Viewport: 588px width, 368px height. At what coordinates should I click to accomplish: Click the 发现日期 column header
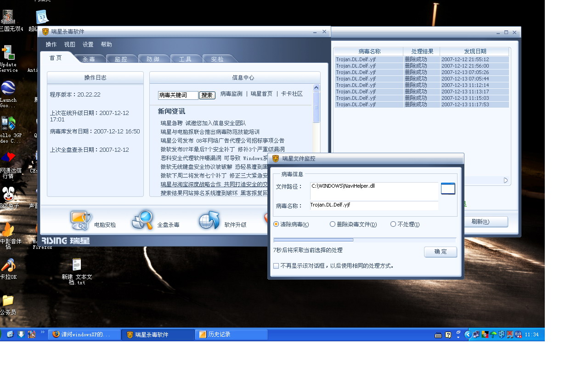[475, 52]
